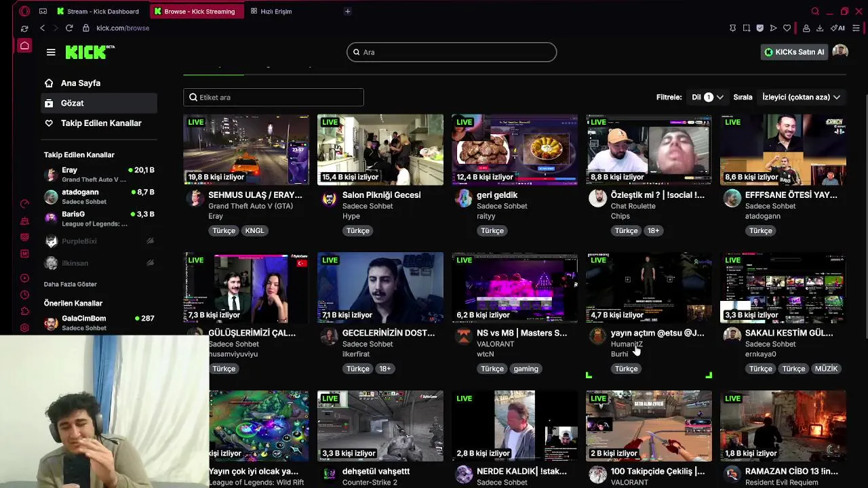Click the VALORANT category under NS vs M8
Image resolution: width=868 pixels, height=488 pixels.
coord(495,344)
